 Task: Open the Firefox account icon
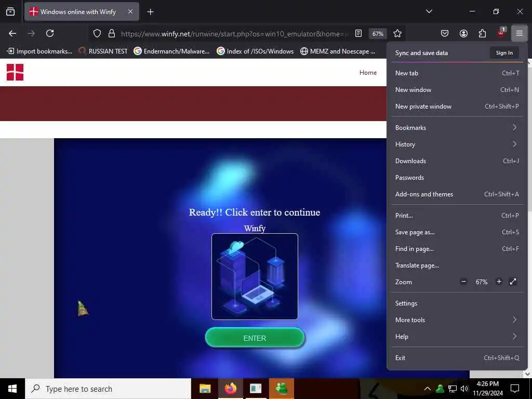(463, 33)
